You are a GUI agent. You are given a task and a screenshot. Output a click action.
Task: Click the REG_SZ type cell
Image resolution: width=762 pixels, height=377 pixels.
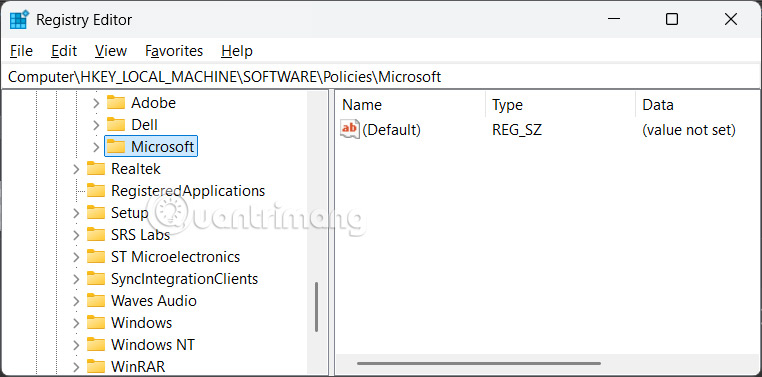coord(517,130)
